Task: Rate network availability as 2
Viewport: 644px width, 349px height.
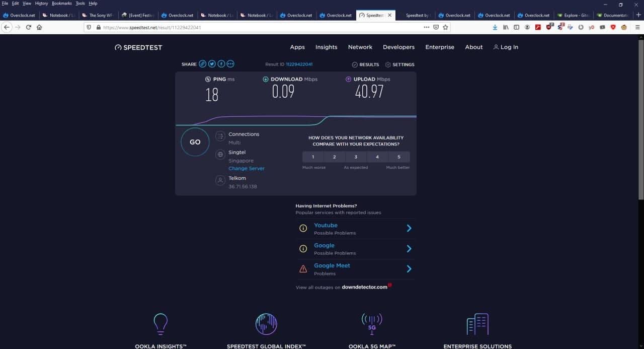Action: (x=335, y=157)
